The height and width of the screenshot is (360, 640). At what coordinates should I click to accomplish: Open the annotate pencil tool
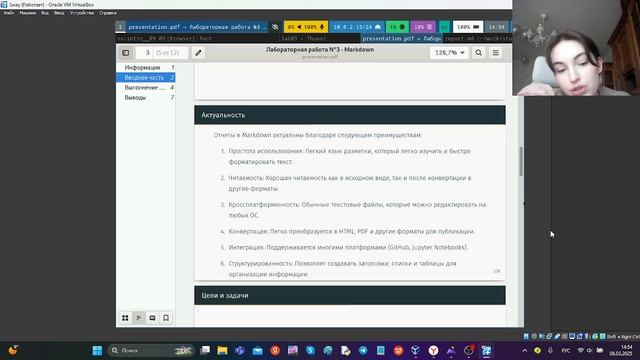(x=198, y=53)
